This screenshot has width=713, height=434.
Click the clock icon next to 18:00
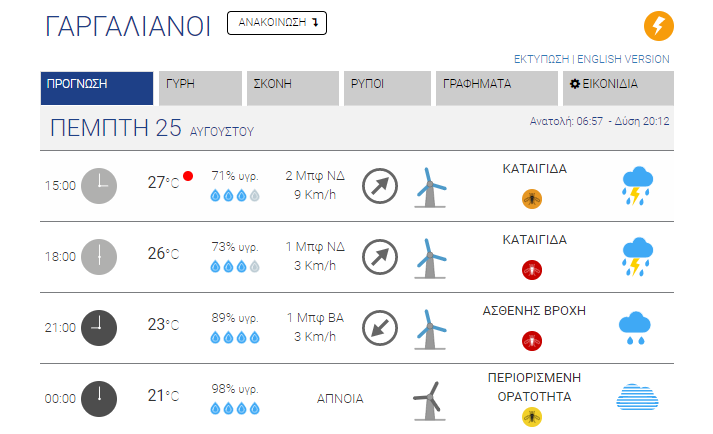click(x=99, y=257)
